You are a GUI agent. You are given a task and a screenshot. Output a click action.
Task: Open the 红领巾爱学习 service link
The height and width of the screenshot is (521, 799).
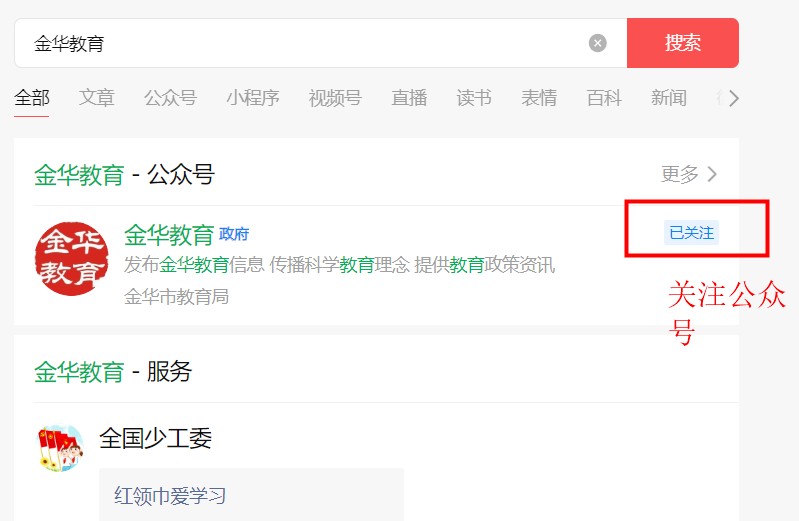(170, 496)
